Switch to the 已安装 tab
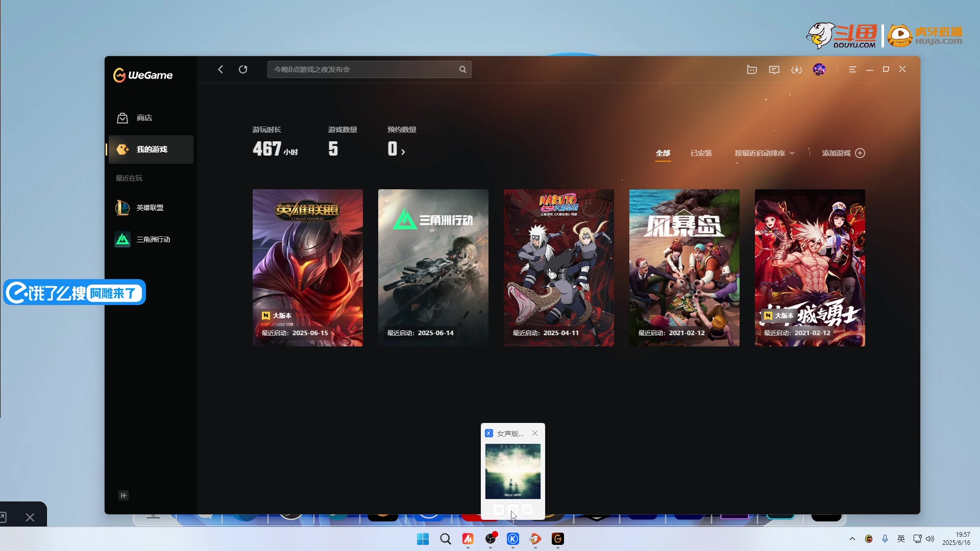This screenshot has height=551, width=980. pyautogui.click(x=701, y=153)
